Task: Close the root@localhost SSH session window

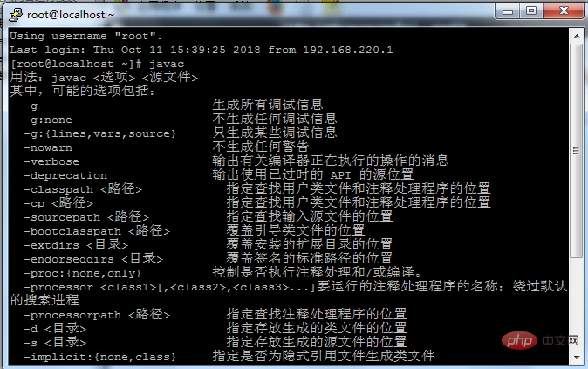Action: coord(564,11)
